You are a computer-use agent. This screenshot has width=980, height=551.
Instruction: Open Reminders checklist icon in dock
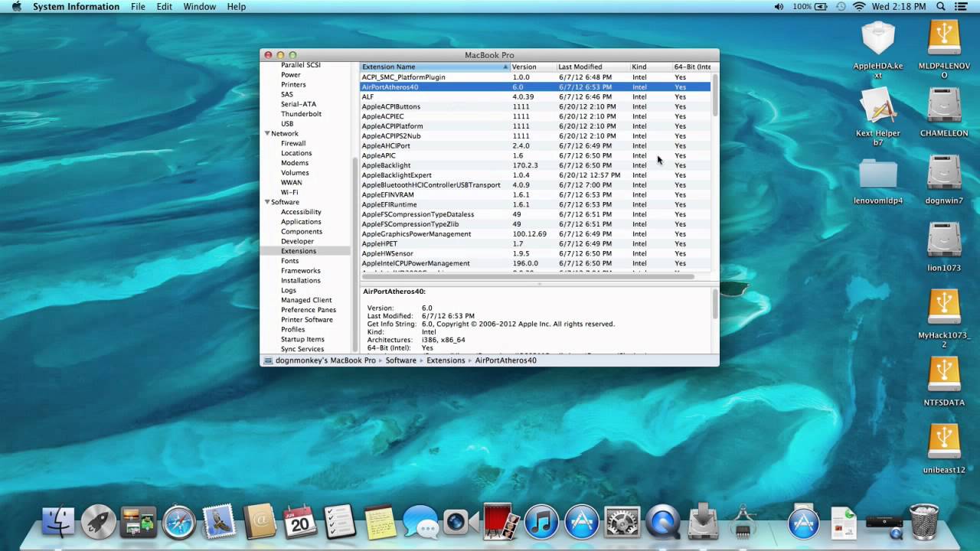click(340, 523)
